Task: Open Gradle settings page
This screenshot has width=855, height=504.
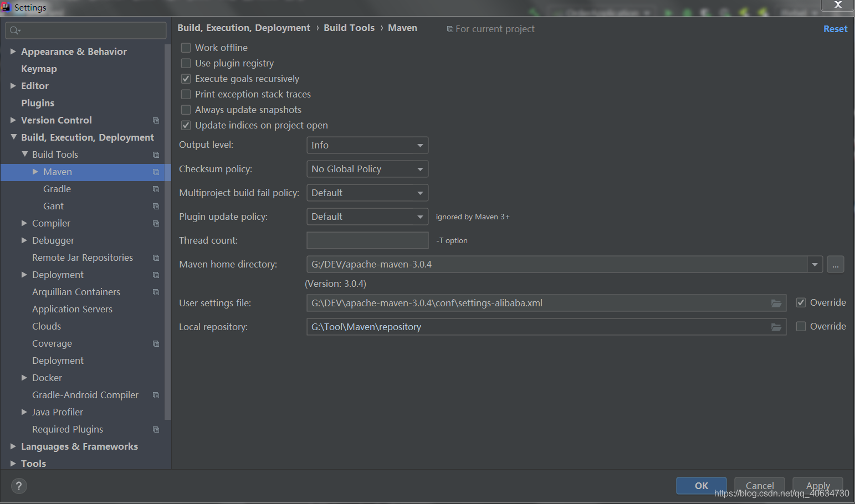Action: pos(57,189)
